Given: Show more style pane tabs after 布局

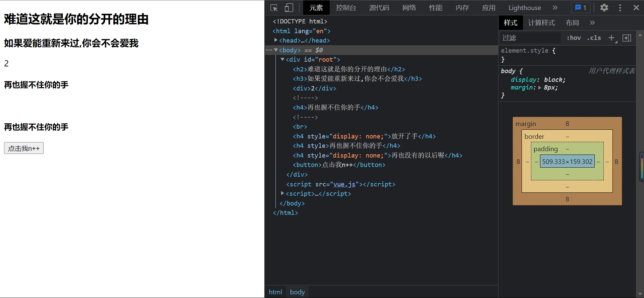Looking at the screenshot, I should click(x=592, y=23).
